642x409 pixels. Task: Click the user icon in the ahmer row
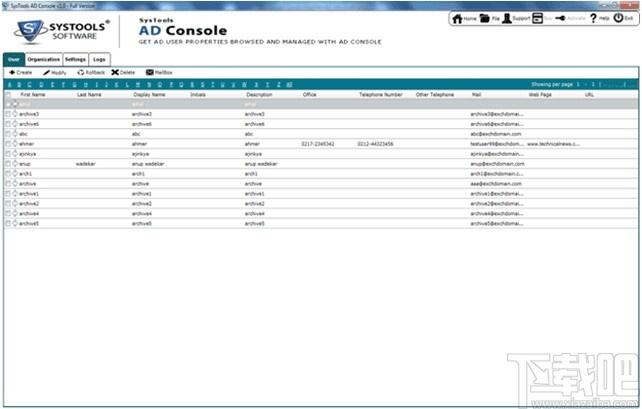(15, 144)
